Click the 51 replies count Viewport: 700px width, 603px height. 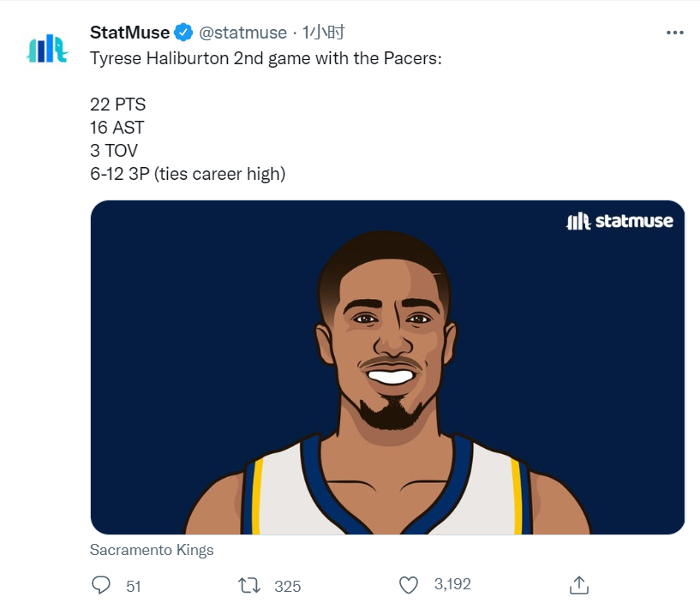[x=134, y=586]
